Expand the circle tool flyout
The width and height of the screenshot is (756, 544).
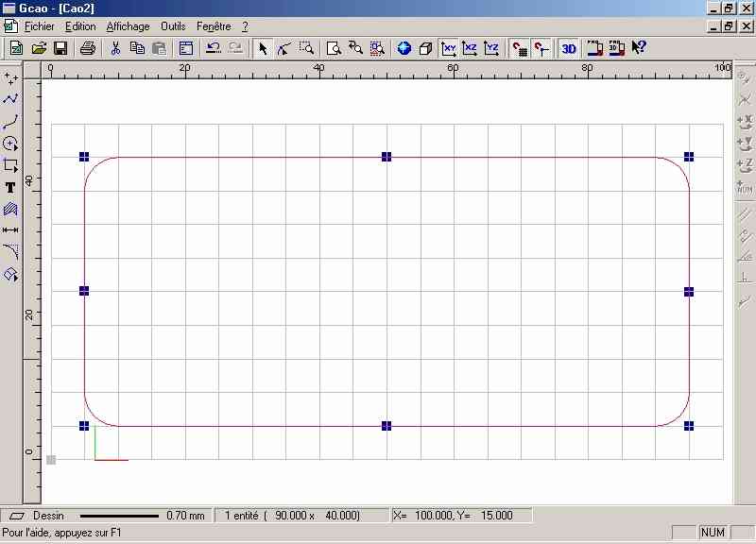(11, 144)
